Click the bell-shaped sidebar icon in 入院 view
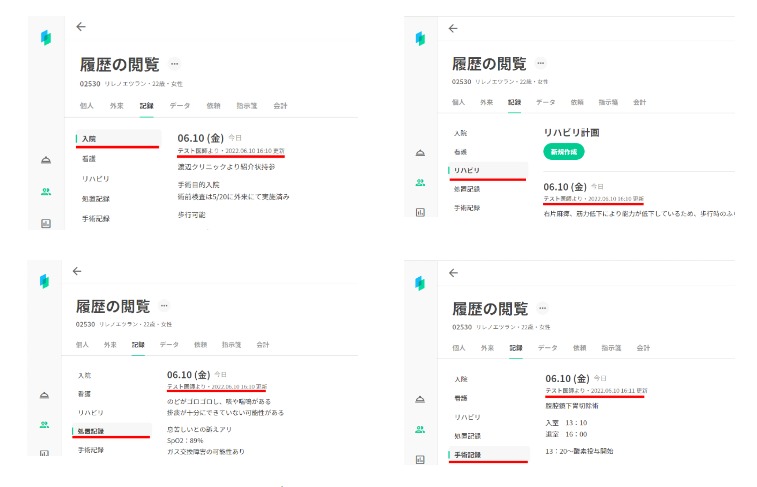 point(46,160)
